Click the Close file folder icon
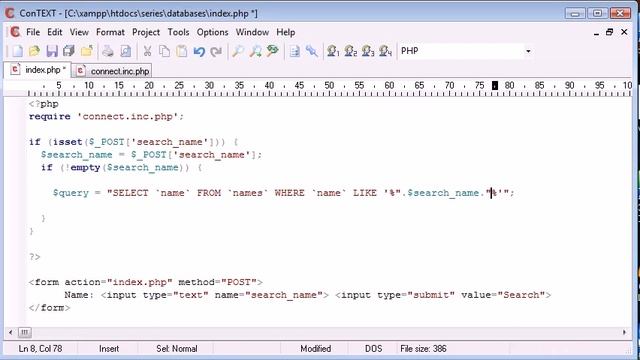The width and height of the screenshot is (640, 360). click(87, 51)
